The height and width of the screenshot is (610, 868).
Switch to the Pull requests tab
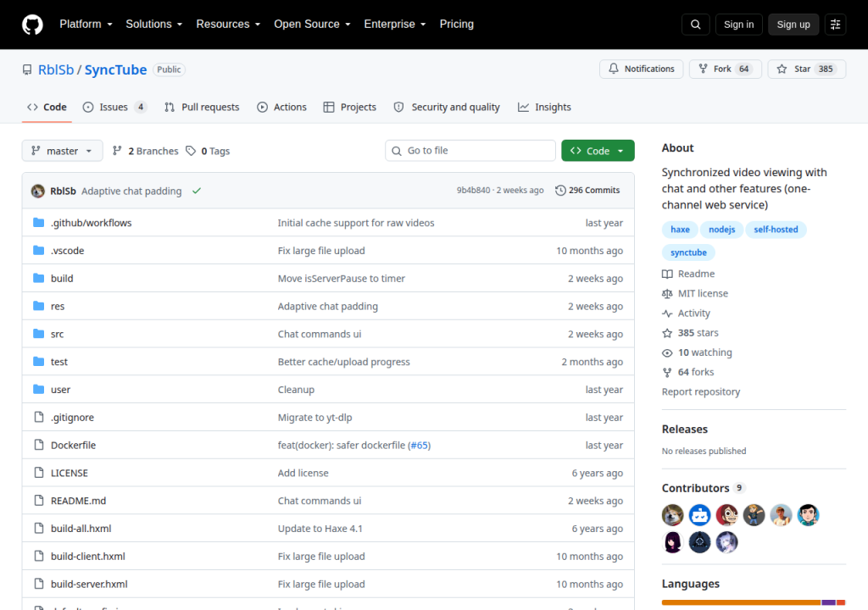(202, 108)
